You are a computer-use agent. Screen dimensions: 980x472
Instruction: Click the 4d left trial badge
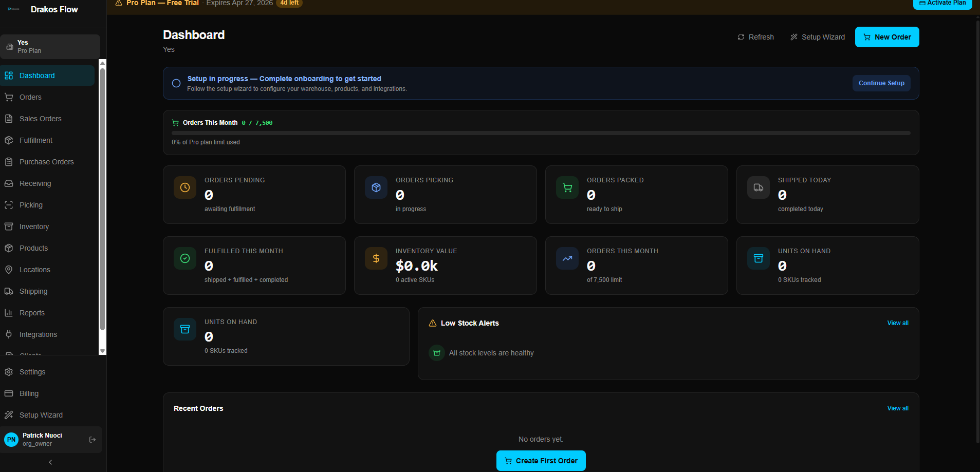point(289,3)
